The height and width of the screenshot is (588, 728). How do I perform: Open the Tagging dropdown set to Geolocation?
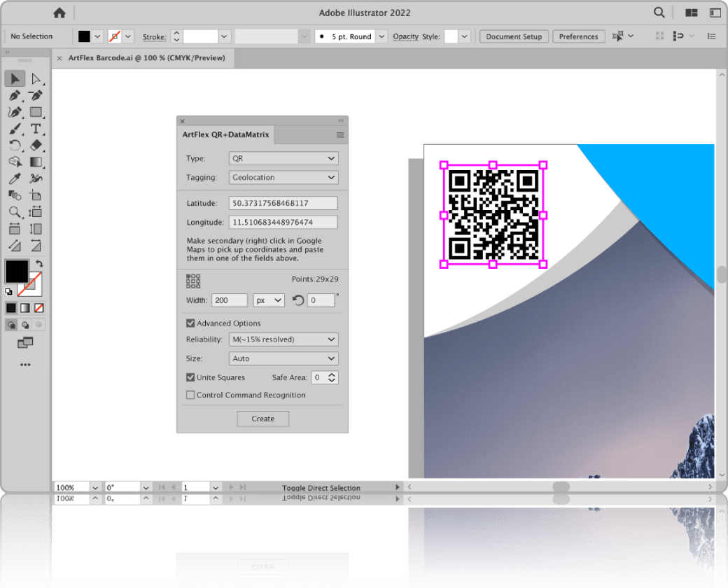(x=283, y=178)
